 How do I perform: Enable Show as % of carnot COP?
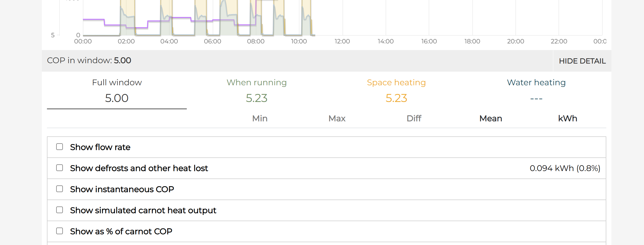(x=60, y=231)
